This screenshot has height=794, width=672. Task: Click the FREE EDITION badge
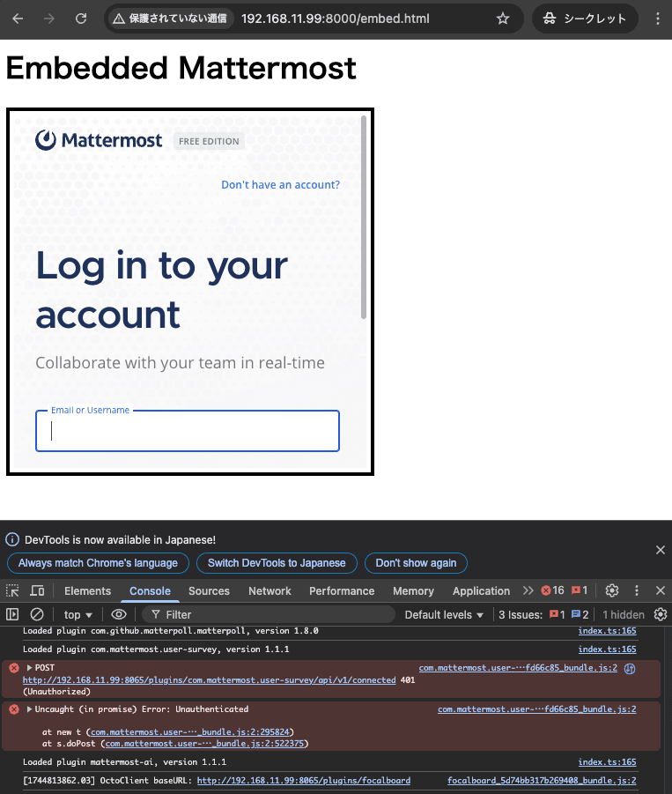(209, 141)
